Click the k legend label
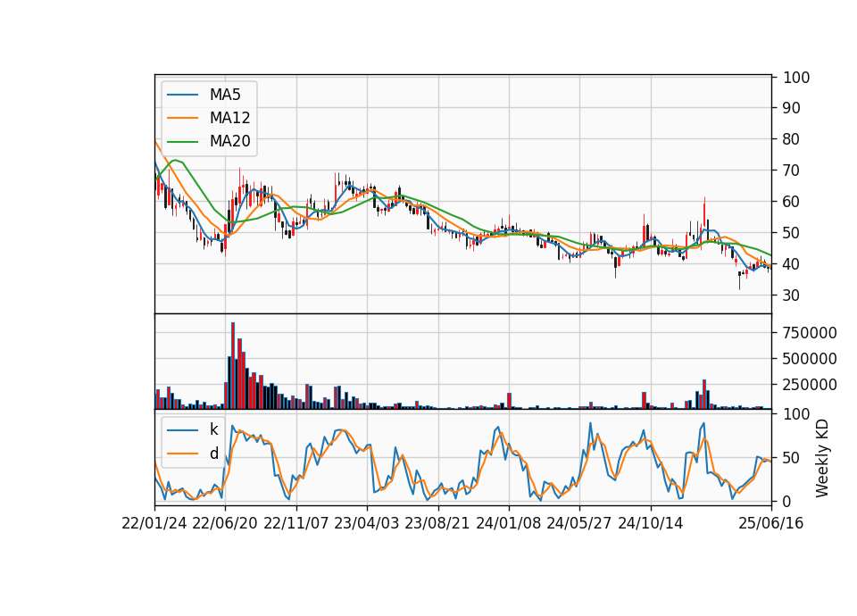This screenshot has width=857, height=616. pos(213,429)
